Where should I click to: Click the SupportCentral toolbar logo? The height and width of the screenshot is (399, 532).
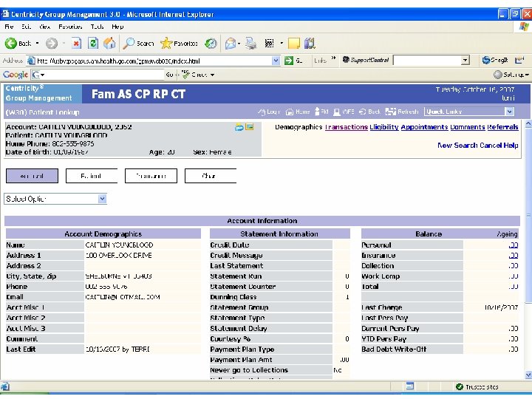pos(366,60)
